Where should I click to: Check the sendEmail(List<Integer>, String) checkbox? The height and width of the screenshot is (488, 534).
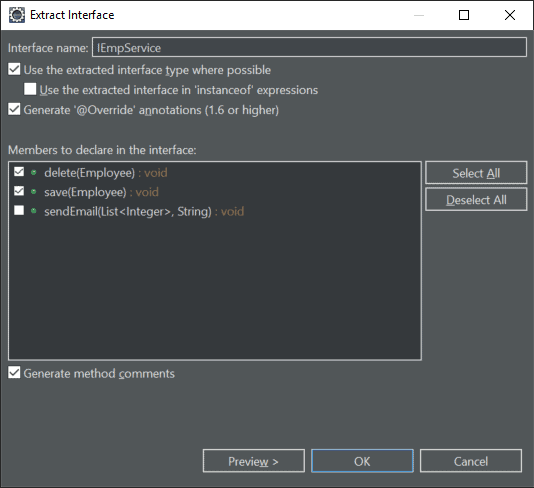tap(19, 210)
